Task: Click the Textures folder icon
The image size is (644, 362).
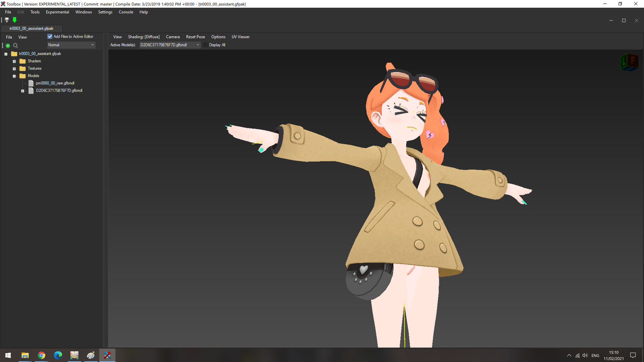Action: 22,68
